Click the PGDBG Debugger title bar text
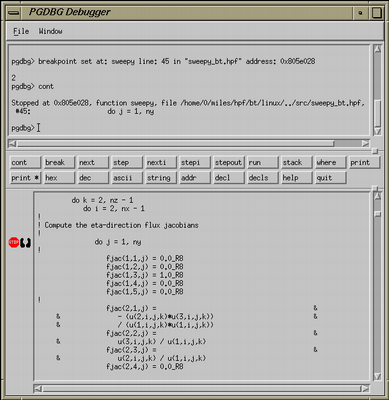 [x=69, y=12]
